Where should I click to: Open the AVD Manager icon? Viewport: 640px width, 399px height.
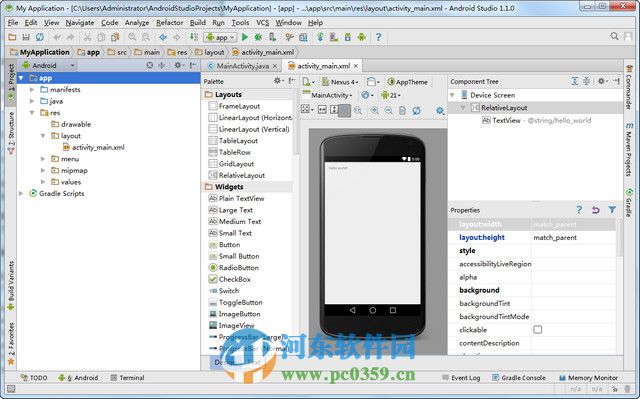click(334, 38)
